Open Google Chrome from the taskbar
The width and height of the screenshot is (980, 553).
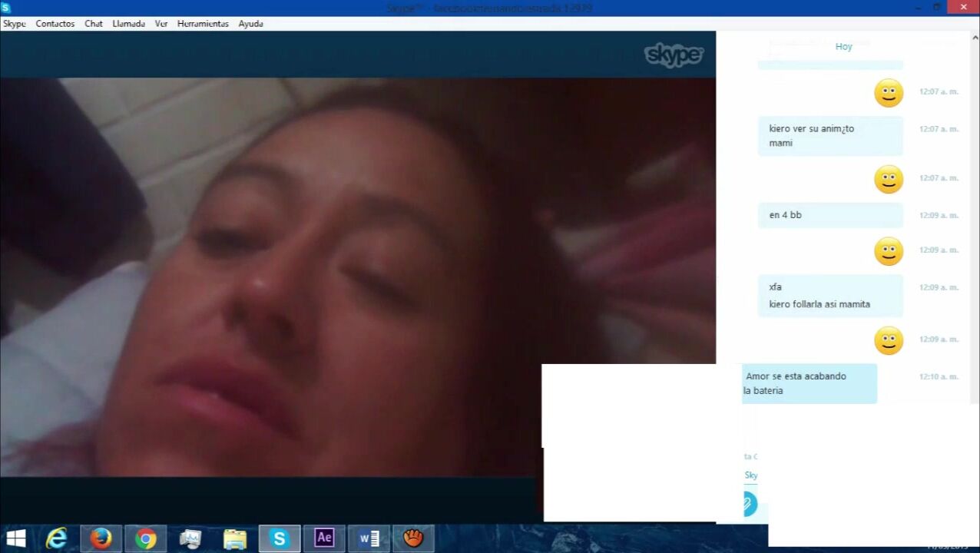click(145, 538)
